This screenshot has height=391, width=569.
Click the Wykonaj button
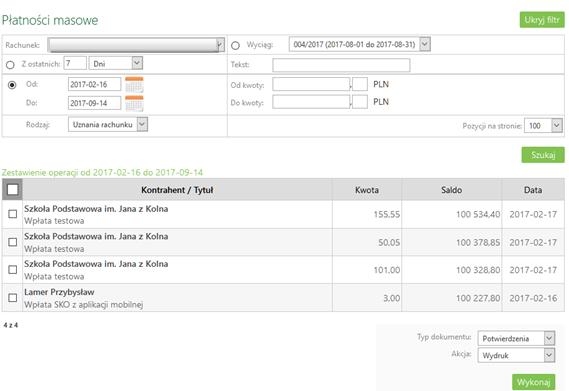[x=533, y=382]
